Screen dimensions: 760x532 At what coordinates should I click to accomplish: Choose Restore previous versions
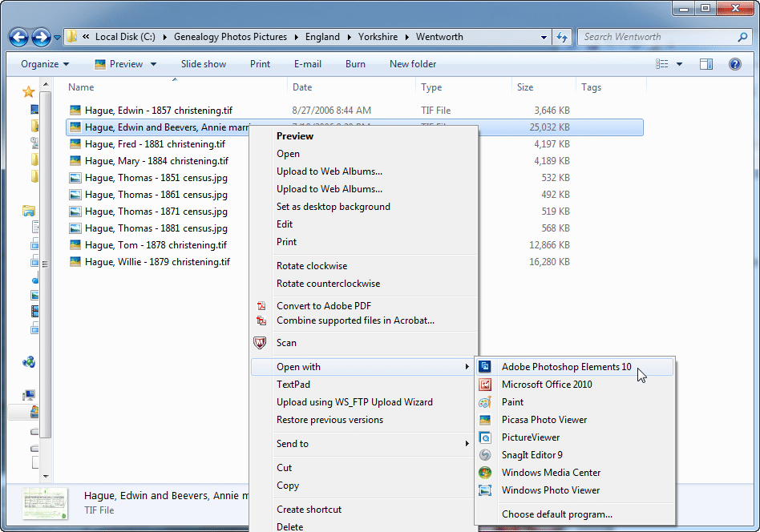(329, 420)
